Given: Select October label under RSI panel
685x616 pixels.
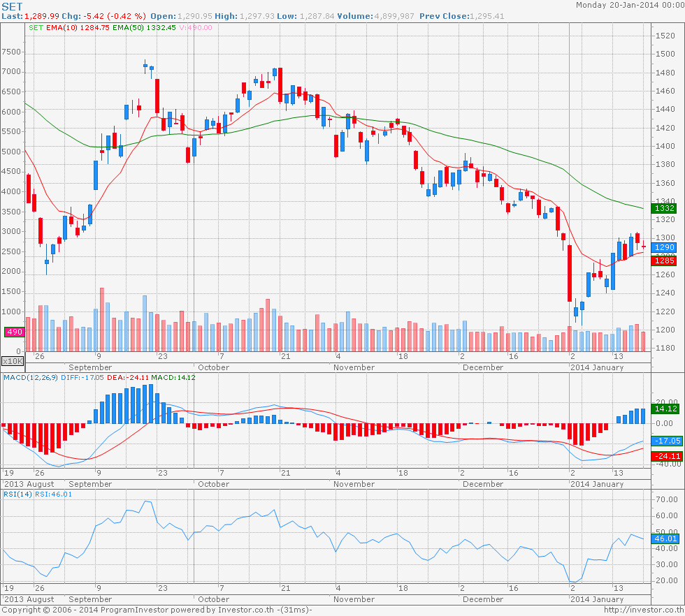Looking at the screenshot, I should 213,599.
